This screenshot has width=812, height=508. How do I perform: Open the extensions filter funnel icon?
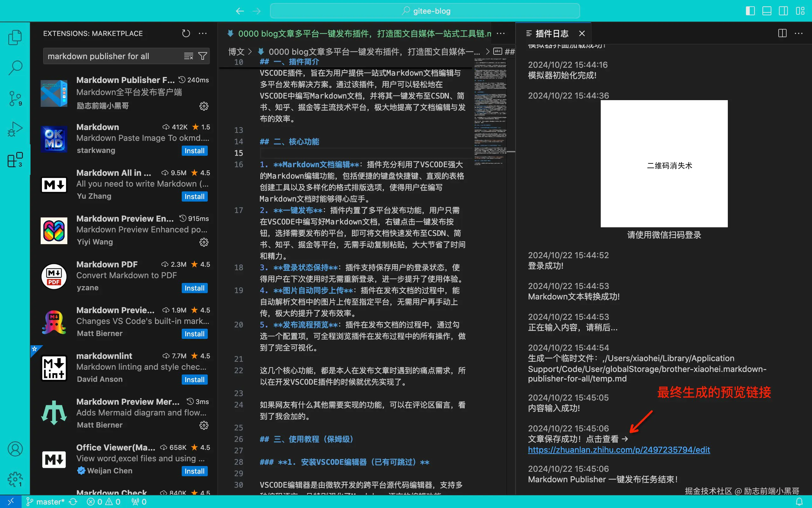coord(202,56)
